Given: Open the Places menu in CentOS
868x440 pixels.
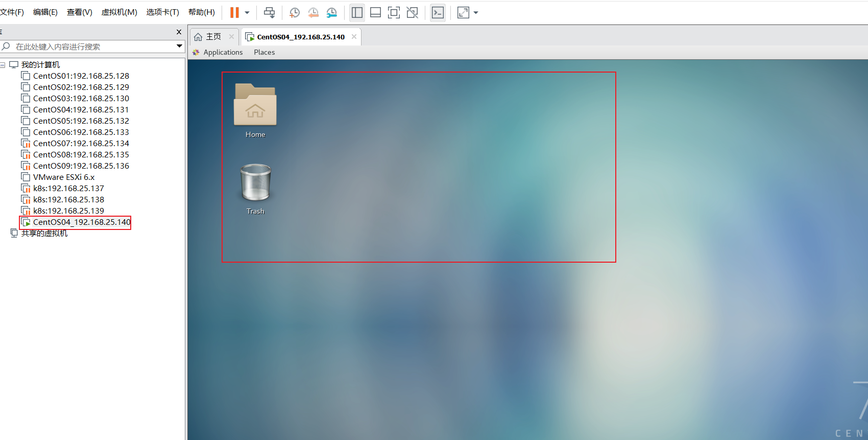Looking at the screenshot, I should coord(264,52).
